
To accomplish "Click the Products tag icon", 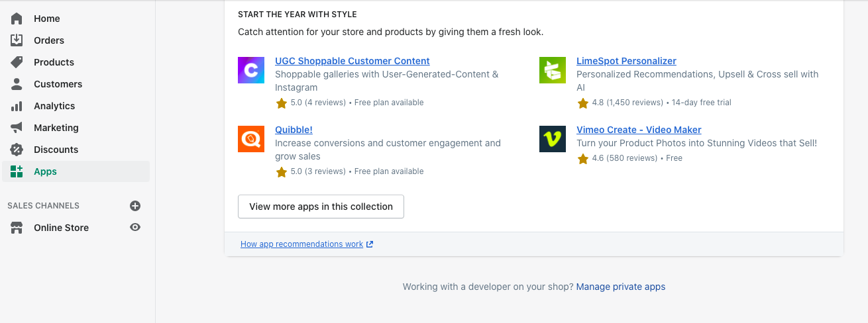I will 17,62.
